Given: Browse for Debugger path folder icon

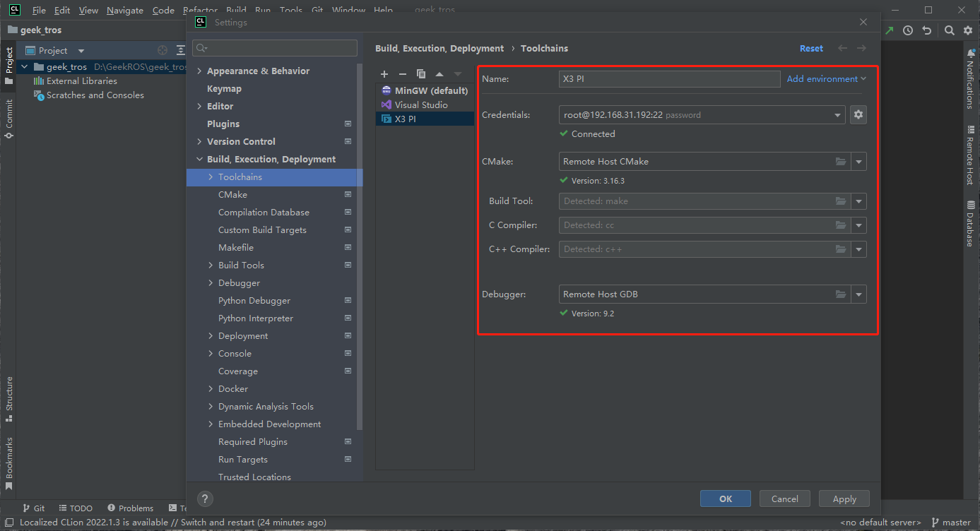Looking at the screenshot, I should [x=840, y=294].
